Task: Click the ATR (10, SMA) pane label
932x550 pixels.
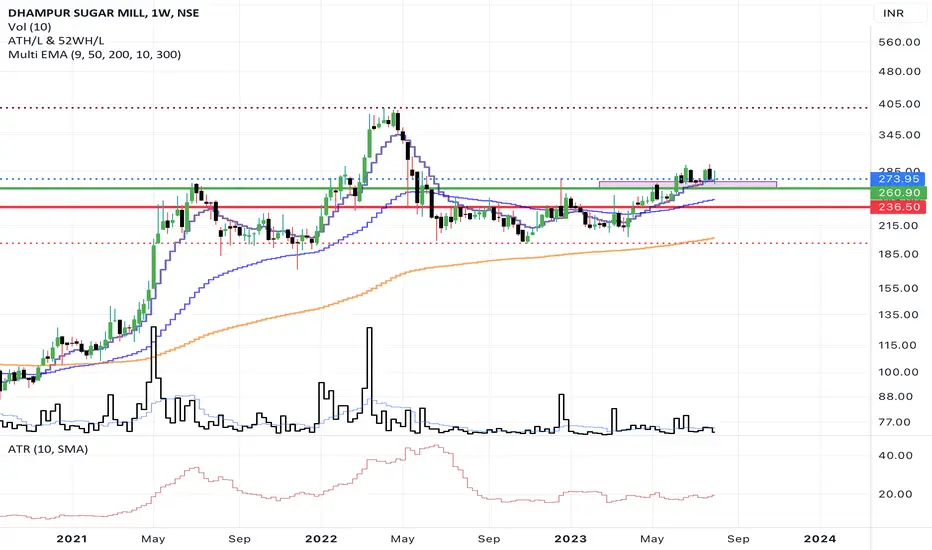Action: 48,449
